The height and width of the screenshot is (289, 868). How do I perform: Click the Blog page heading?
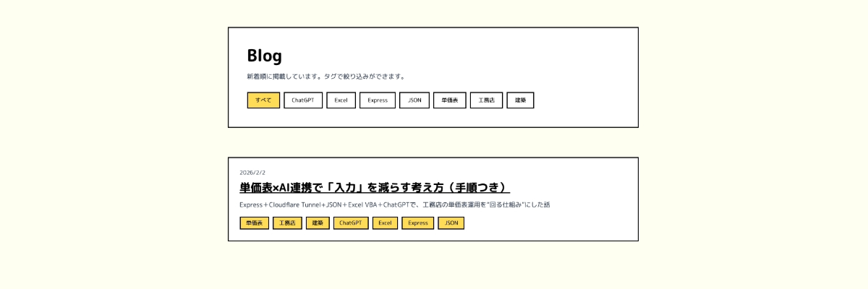(x=265, y=56)
